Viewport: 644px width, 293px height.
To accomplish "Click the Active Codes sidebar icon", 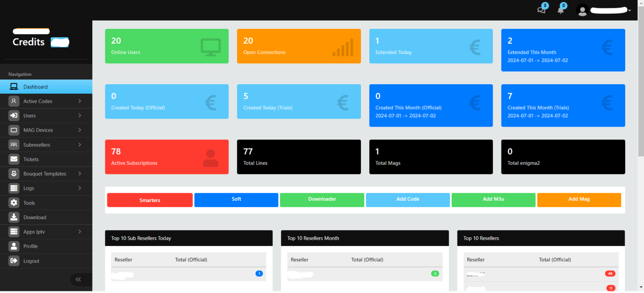I will [x=14, y=101].
